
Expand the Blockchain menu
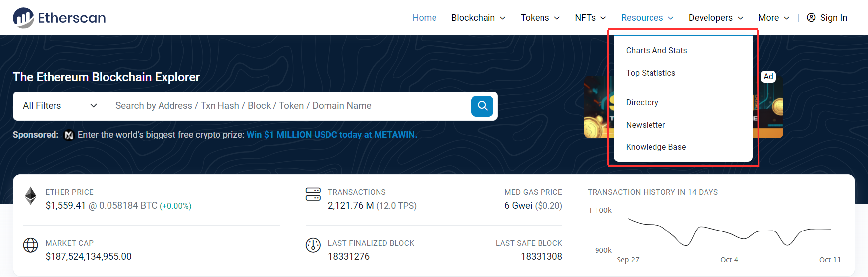pos(479,18)
